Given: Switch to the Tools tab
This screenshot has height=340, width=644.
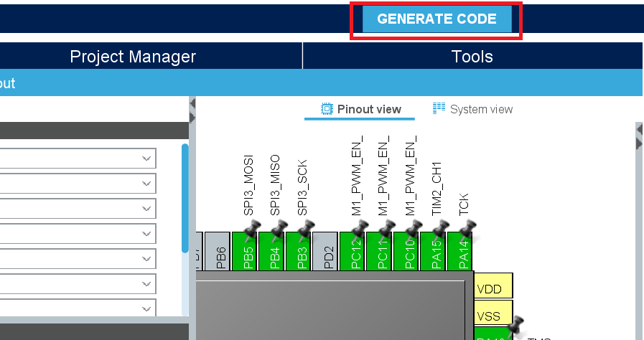Looking at the screenshot, I should [x=472, y=57].
